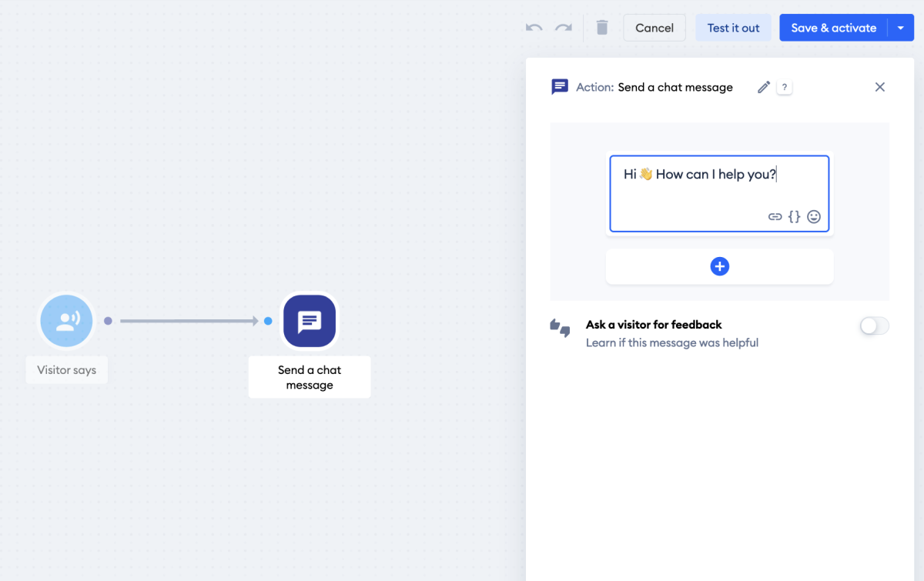The height and width of the screenshot is (581, 924).
Task: Add a new message with the plus button
Action: click(719, 266)
